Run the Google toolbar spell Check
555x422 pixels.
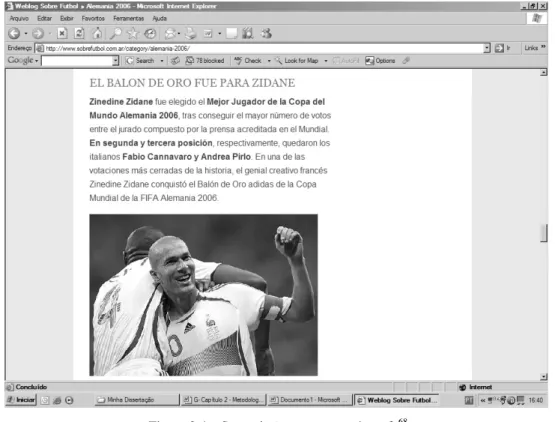pyautogui.click(x=248, y=61)
